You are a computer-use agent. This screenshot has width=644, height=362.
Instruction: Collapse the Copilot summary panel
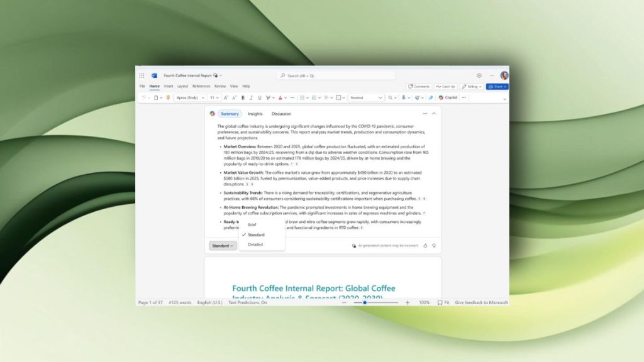pyautogui.click(x=434, y=114)
